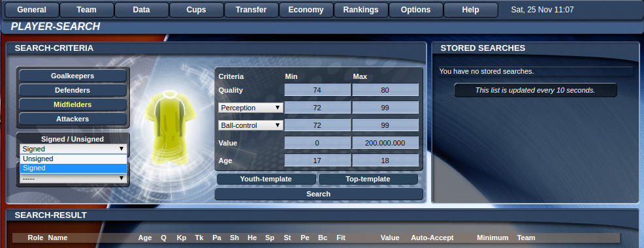Screen dimensions: 644x248
Task: Open the Cups menu
Action: pyautogui.click(x=197, y=10)
